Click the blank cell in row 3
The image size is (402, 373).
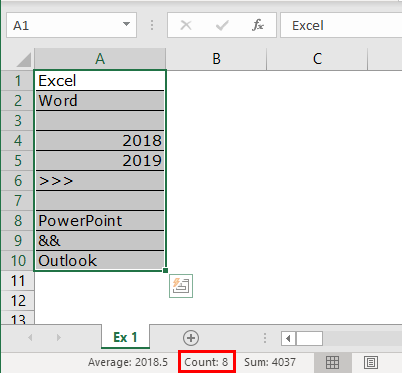click(100, 121)
